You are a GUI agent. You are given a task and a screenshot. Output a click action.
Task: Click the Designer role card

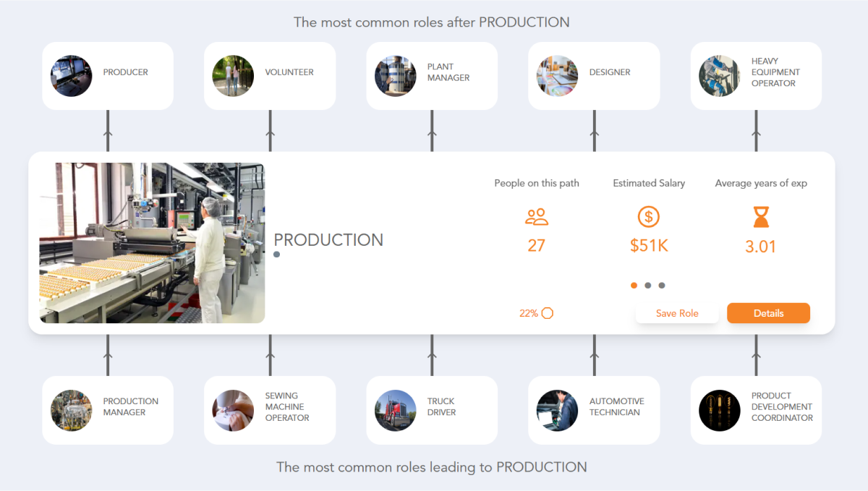593,75
